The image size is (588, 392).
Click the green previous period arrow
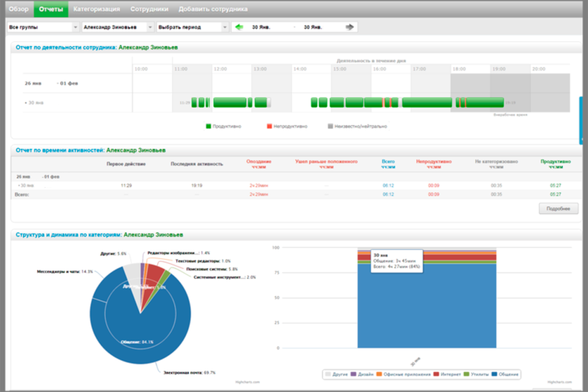pyautogui.click(x=239, y=27)
